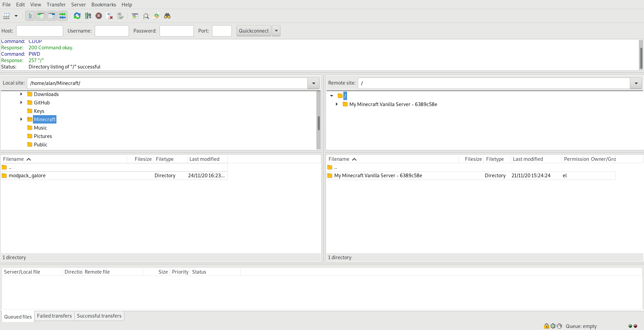Reconnect to the last server
The height and width of the screenshot is (330, 644).
[x=120, y=16]
